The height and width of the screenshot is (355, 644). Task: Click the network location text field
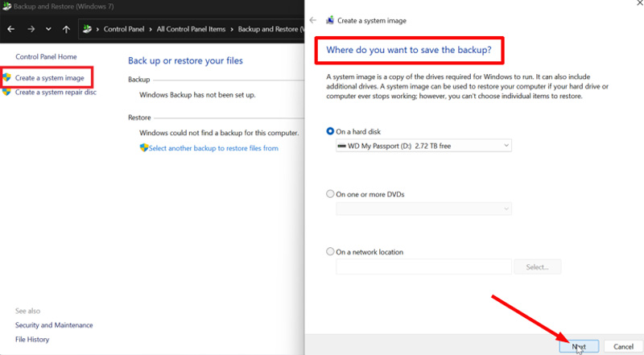423,266
